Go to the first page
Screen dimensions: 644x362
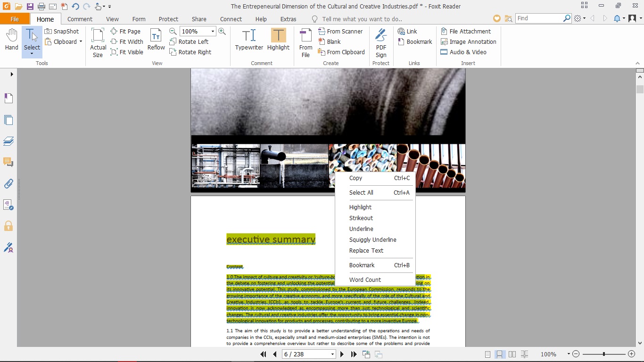(x=263, y=354)
